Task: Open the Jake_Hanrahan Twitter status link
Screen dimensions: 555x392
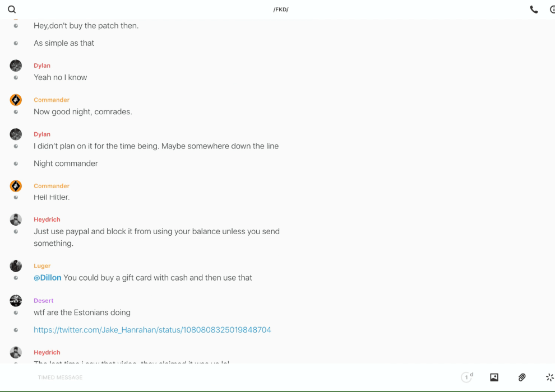Action: pos(152,330)
